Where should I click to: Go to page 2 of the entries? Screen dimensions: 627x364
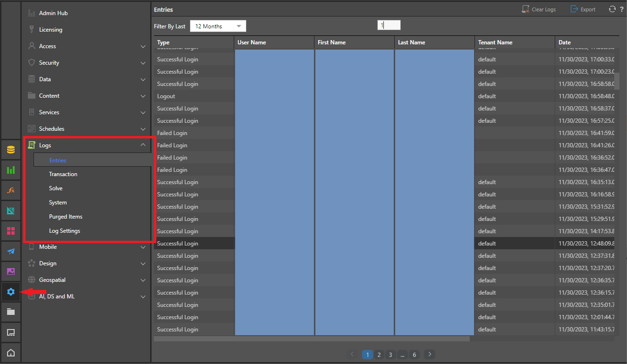pos(379,355)
